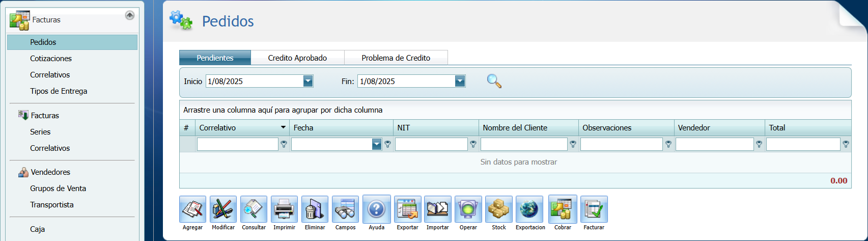Click the Operar icon

click(468, 209)
